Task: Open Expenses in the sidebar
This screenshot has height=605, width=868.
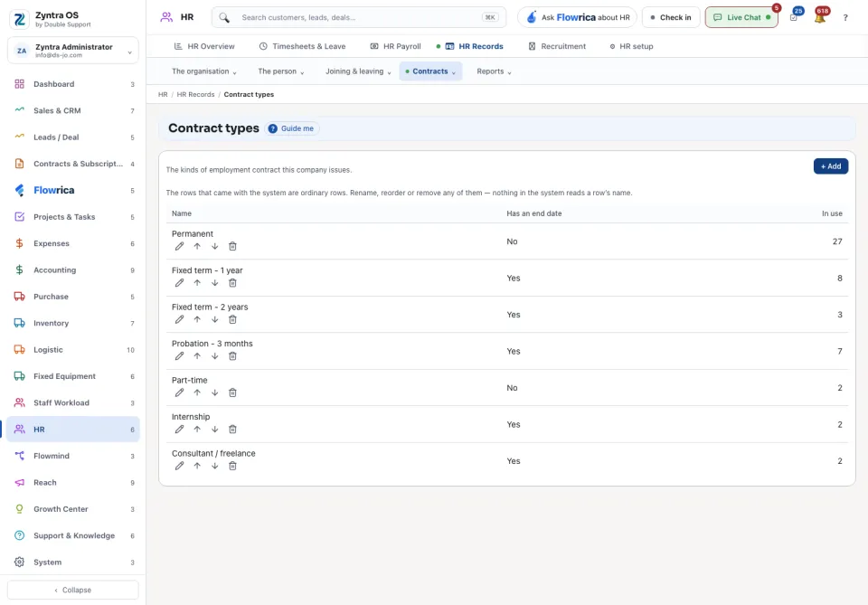Action: (73, 243)
